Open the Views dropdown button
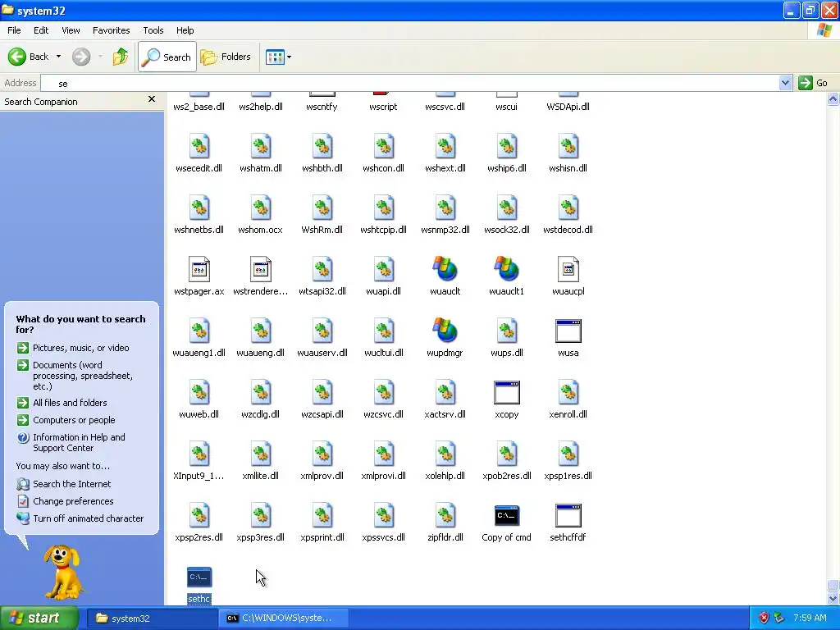Viewport: 840px width, 630px height. pyautogui.click(x=279, y=57)
